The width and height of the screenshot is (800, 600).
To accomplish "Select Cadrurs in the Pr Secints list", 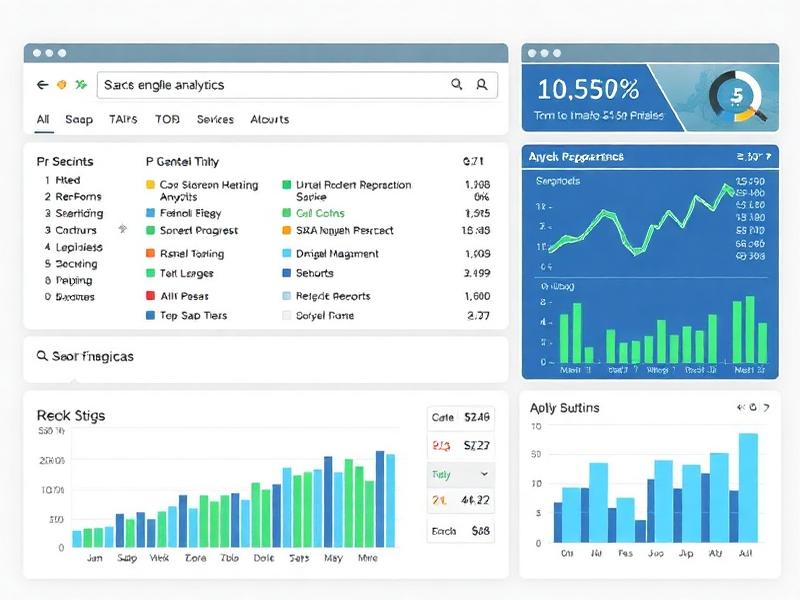I will point(76,230).
